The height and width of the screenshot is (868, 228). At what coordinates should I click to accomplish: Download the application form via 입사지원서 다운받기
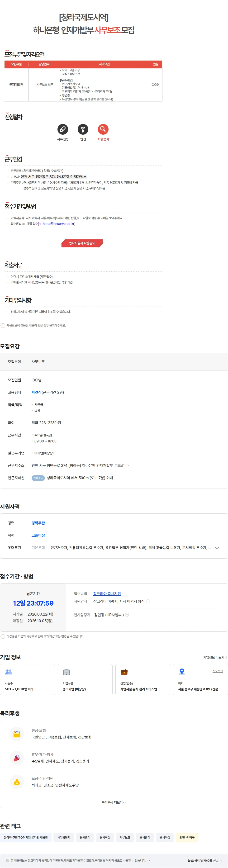[x=82, y=243]
